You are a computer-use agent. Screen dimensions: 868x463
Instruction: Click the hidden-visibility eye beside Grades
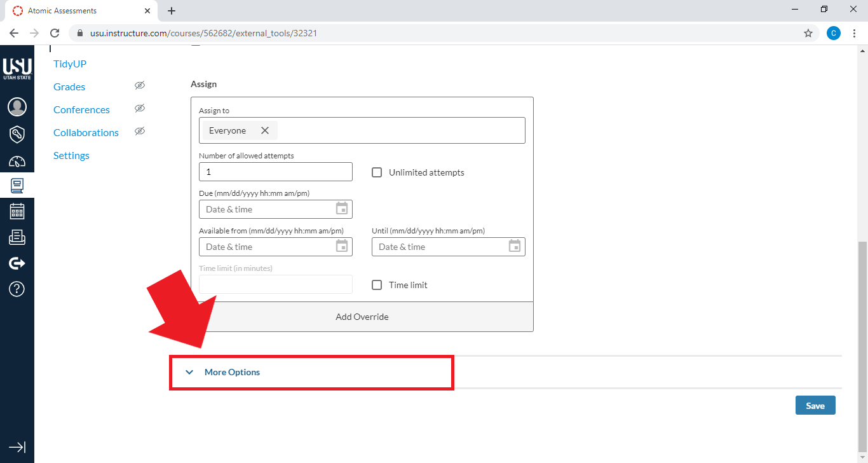[x=140, y=85]
